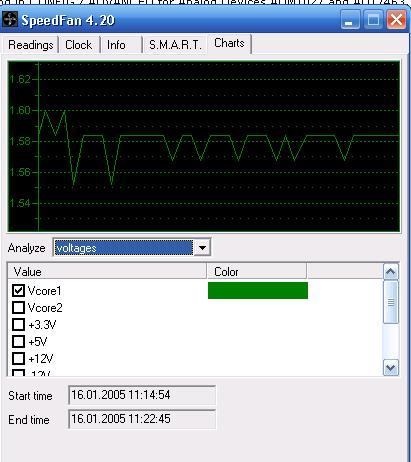Select the Charts tab
Screen dimensions: 411x462
tap(229, 43)
